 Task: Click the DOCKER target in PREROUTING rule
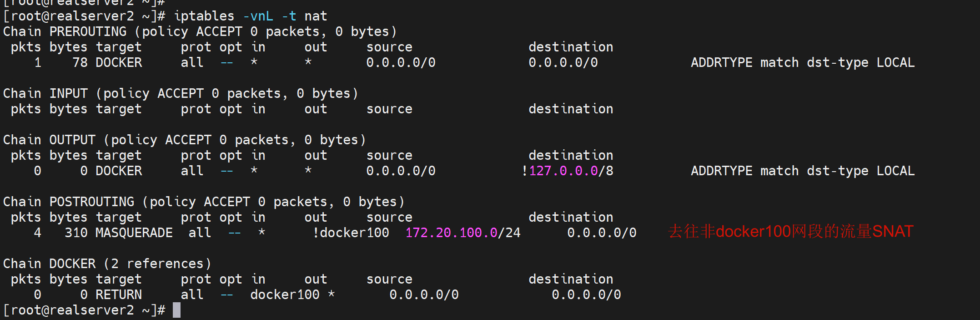tap(118, 63)
